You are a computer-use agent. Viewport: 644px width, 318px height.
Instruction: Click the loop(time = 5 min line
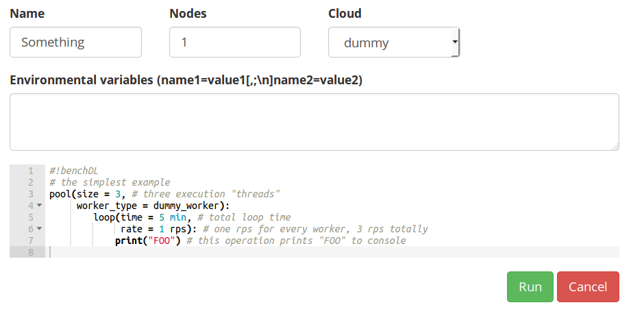[193, 217]
